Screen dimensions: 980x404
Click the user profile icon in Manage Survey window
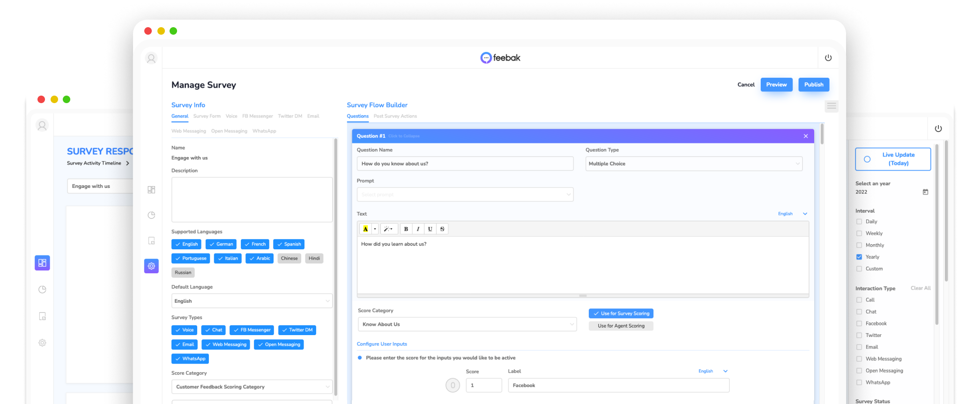click(151, 59)
